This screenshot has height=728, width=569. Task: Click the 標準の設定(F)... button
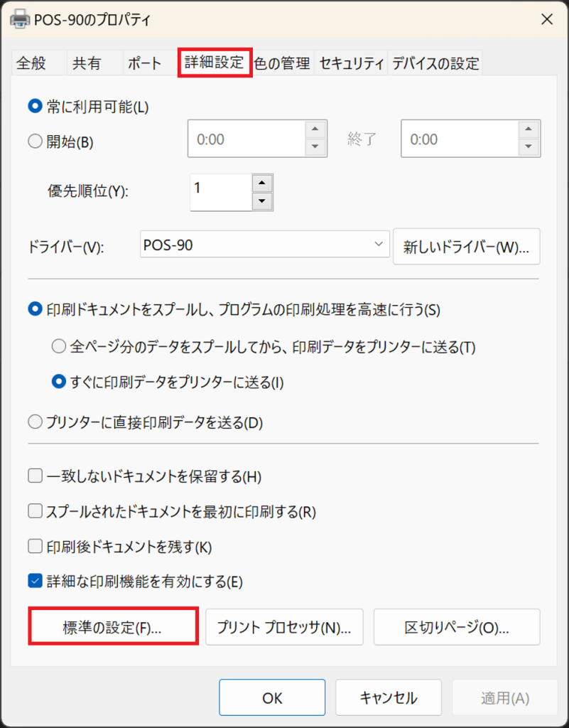tap(113, 627)
